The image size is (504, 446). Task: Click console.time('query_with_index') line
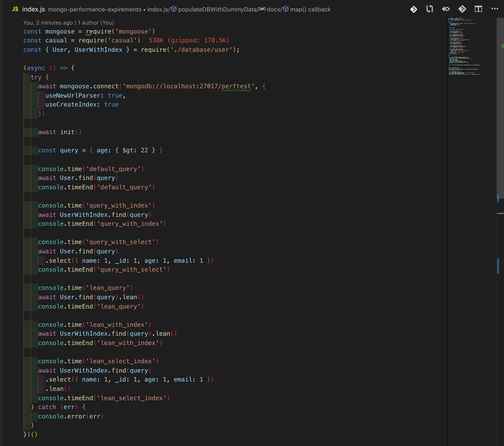point(96,205)
